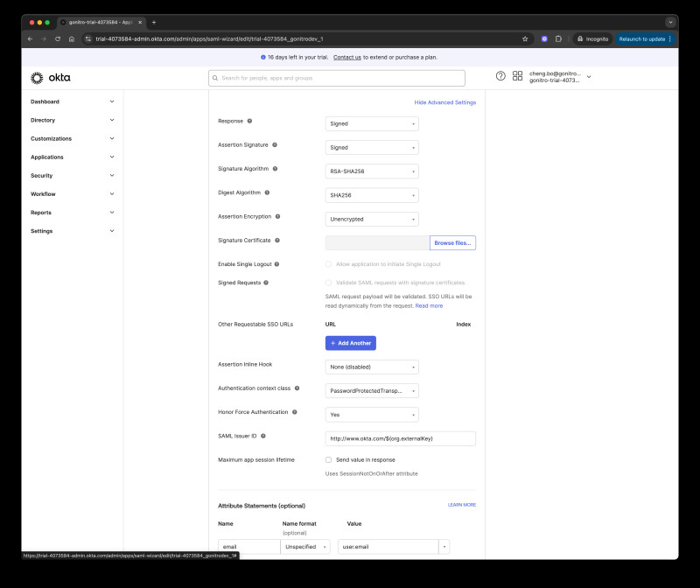
Task: Click SAML Issuer ID text field
Action: [x=401, y=438]
